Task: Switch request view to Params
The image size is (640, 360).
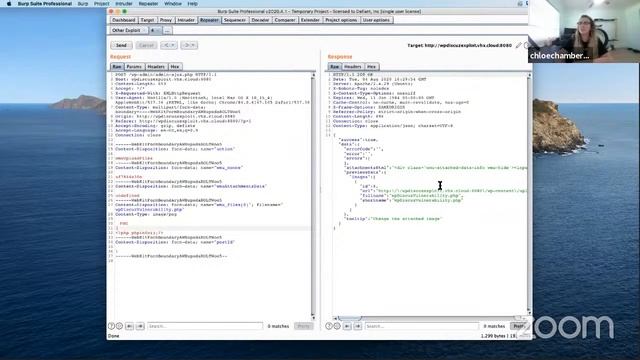Action: (x=134, y=67)
